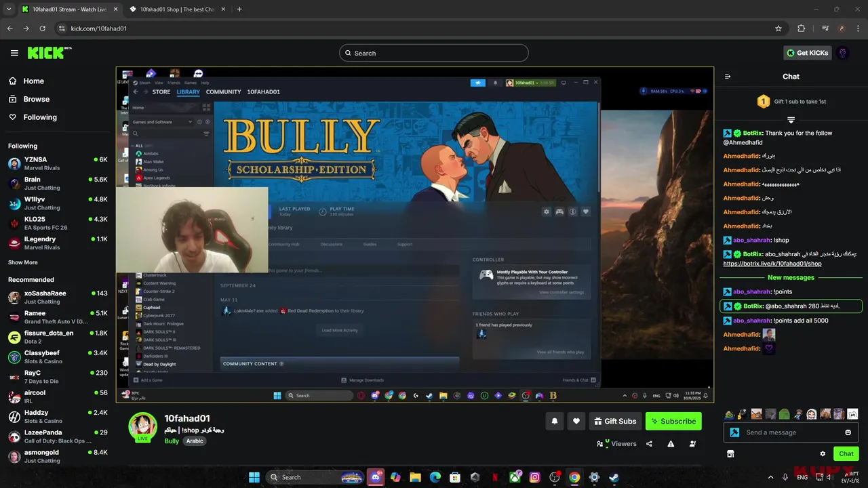The width and height of the screenshot is (868, 488).
Task: Click the Gift Subs button
Action: point(615,421)
